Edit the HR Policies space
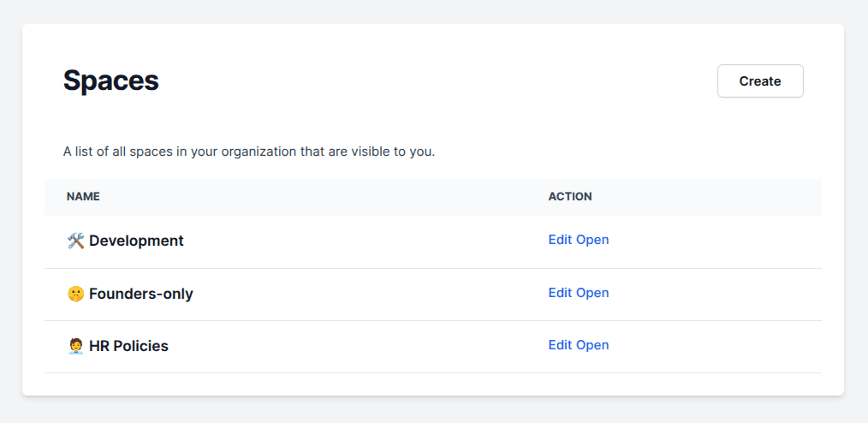The image size is (868, 423). click(x=560, y=345)
